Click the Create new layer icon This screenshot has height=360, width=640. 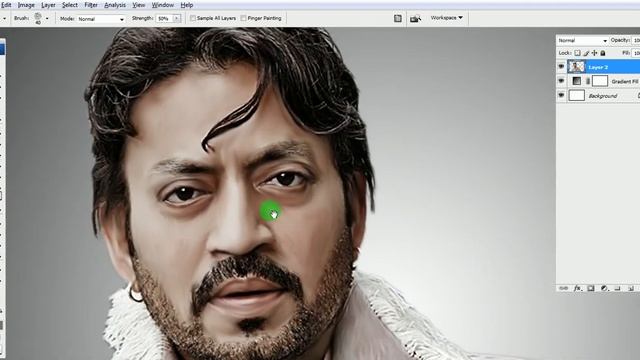click(x=631, y=288)
